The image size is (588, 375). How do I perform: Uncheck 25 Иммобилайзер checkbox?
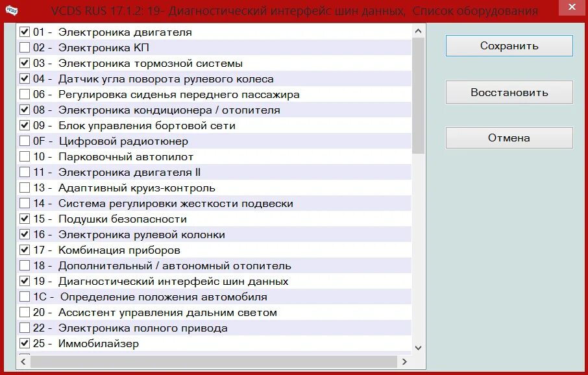(x=25, y=343)
